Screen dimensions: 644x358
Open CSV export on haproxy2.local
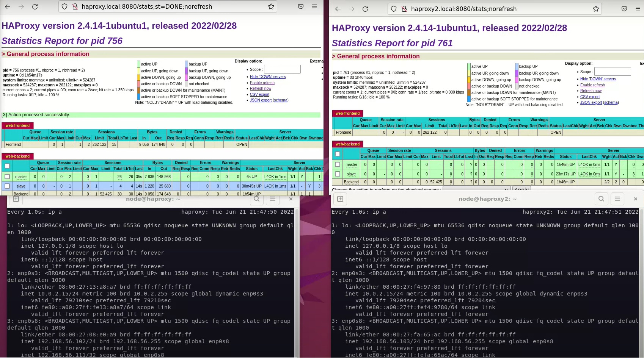click(590, 97)
